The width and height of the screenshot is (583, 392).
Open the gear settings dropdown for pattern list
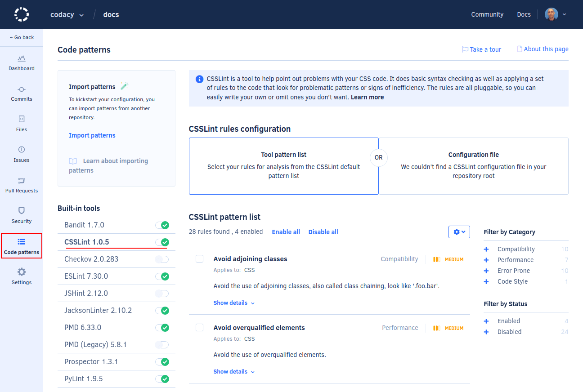click(459, 232)
